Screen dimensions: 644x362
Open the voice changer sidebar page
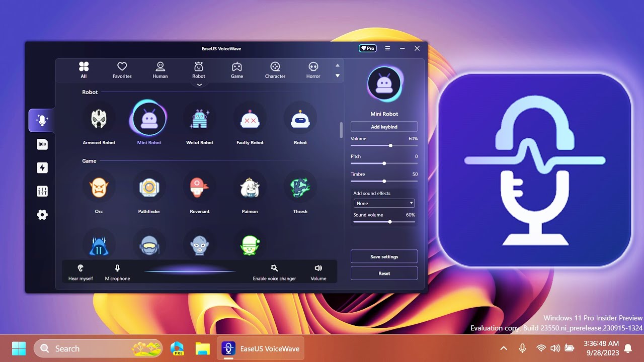42,120
